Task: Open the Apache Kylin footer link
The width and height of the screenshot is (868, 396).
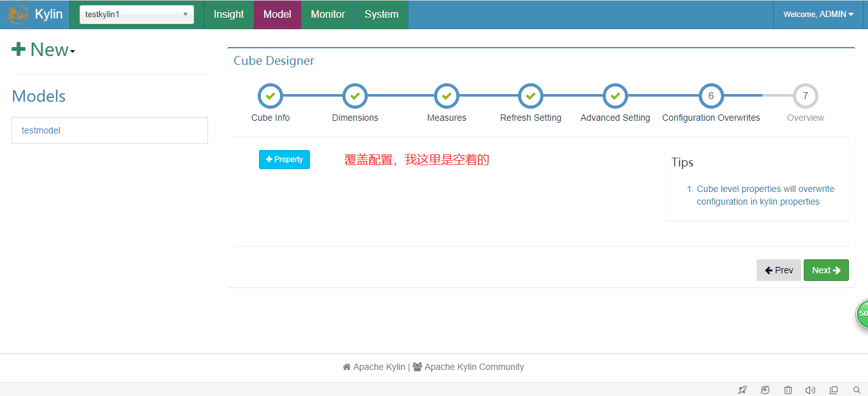Action: [374, 367]
